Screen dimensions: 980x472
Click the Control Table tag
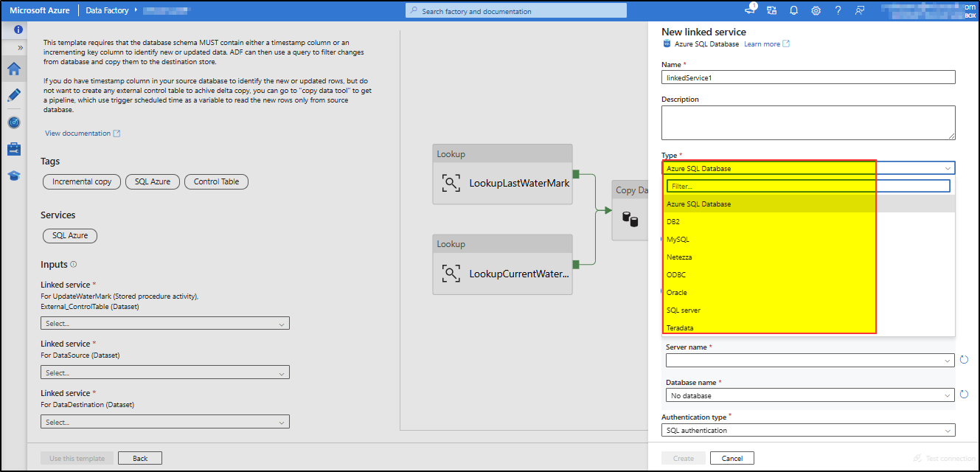217,181
